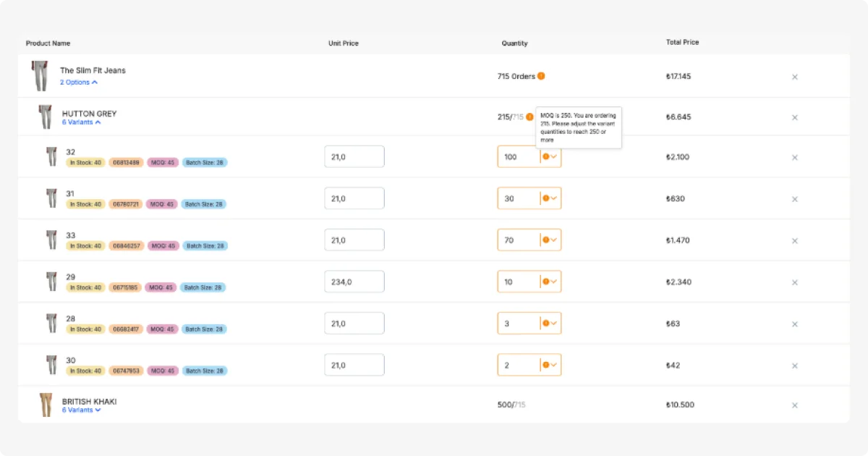Delete size 31 variant with X icon
The width and height of the screenshot is (868, 456).
coord(795,199)
